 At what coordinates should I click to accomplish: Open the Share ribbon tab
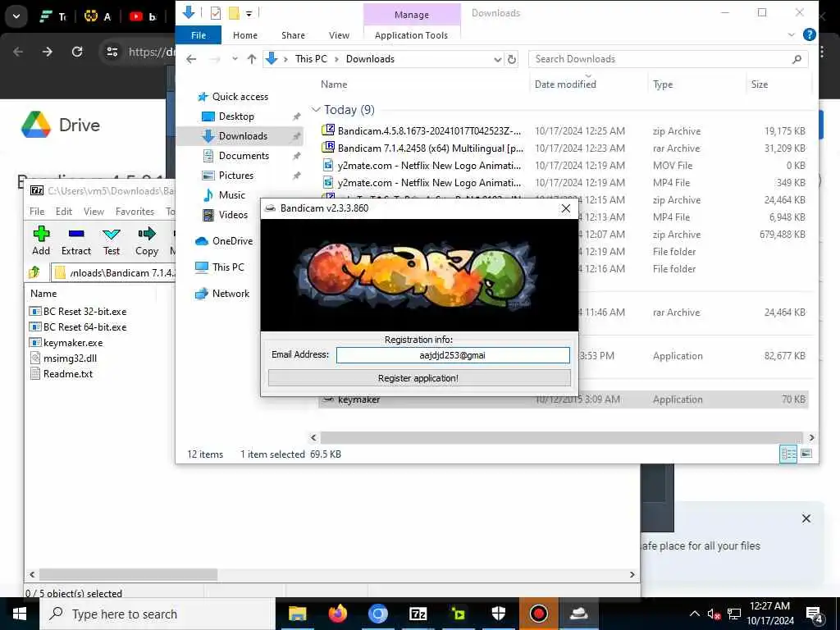coord(293,35)
